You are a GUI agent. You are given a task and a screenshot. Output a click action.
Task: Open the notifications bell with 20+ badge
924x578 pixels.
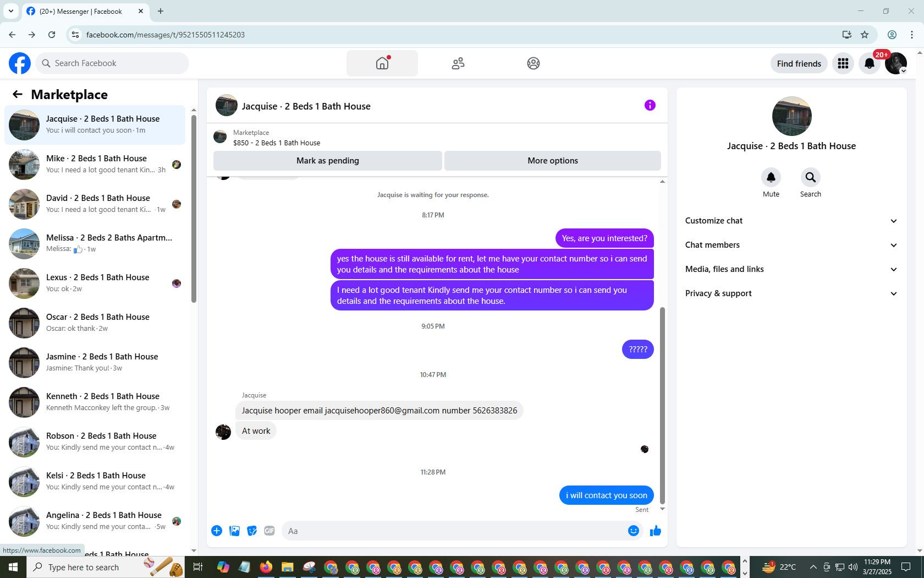(x=870, y=63)
